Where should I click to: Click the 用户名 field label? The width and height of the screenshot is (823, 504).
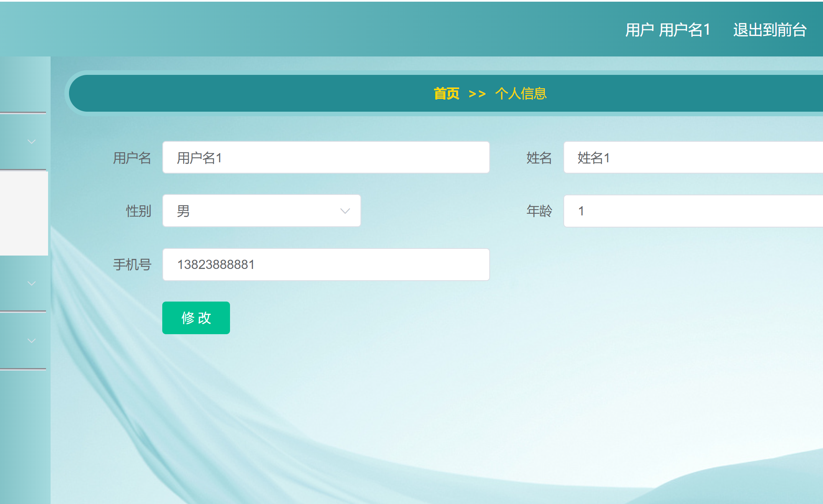(132, 158)
